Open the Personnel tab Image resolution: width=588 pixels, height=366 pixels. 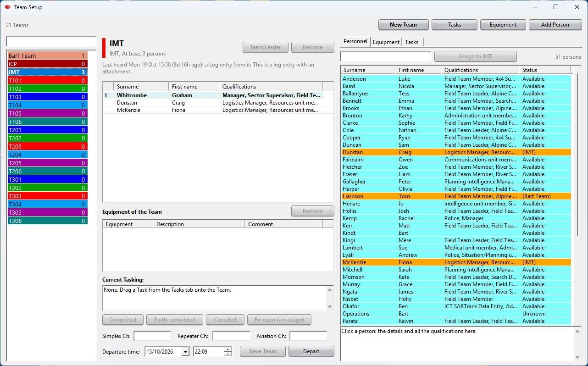355,41
